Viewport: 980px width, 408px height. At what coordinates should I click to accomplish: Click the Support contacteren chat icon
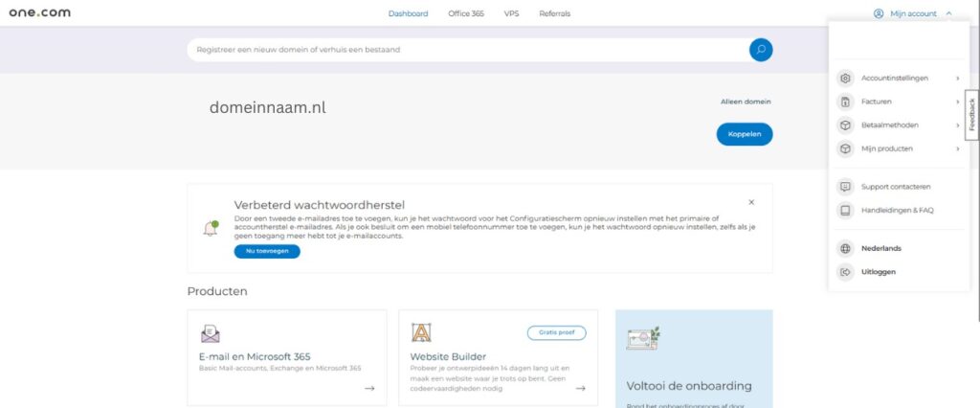845,187
